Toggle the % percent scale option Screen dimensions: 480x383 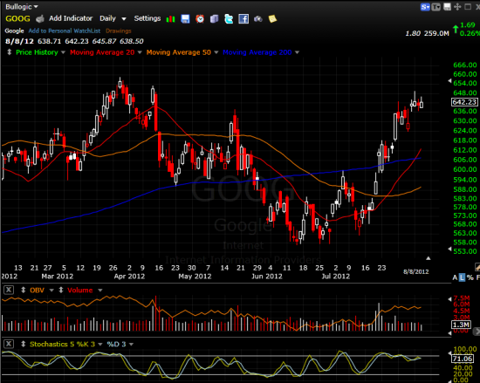(470, 277)
